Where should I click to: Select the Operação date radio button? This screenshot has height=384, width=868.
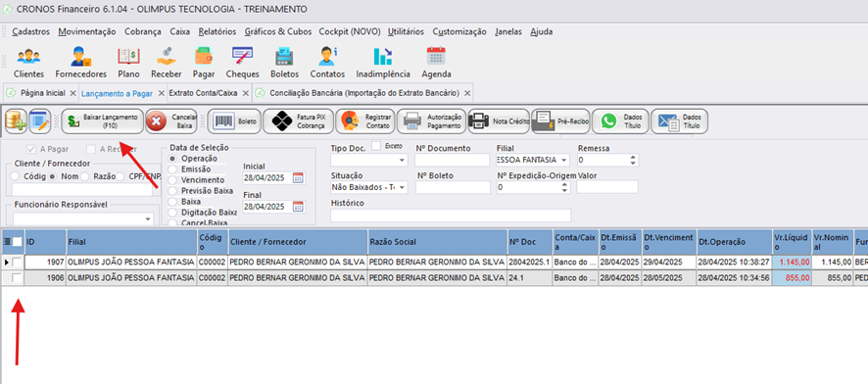pos(172,159)
